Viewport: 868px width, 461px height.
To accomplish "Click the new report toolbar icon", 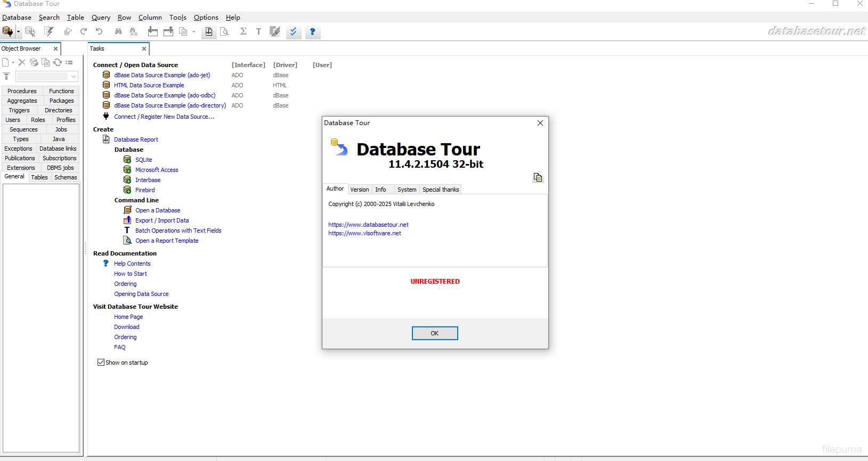I will (x=209, y=32).
